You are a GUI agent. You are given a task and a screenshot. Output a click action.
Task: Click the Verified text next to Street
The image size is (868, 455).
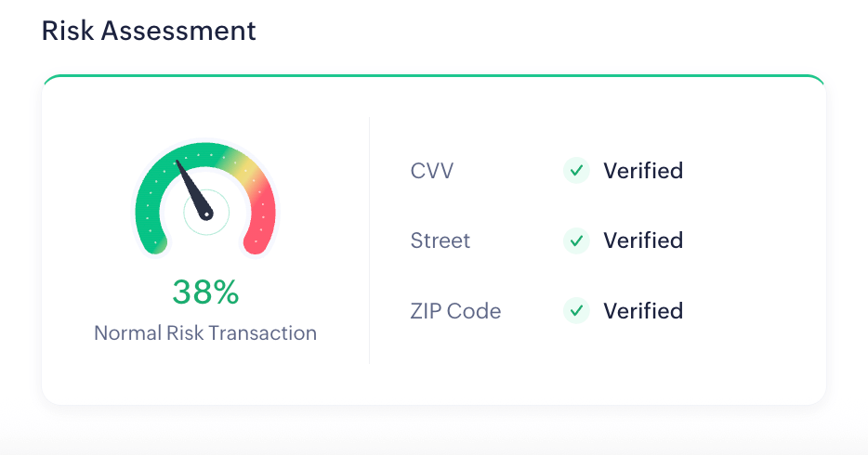click(x=643, y=240)
